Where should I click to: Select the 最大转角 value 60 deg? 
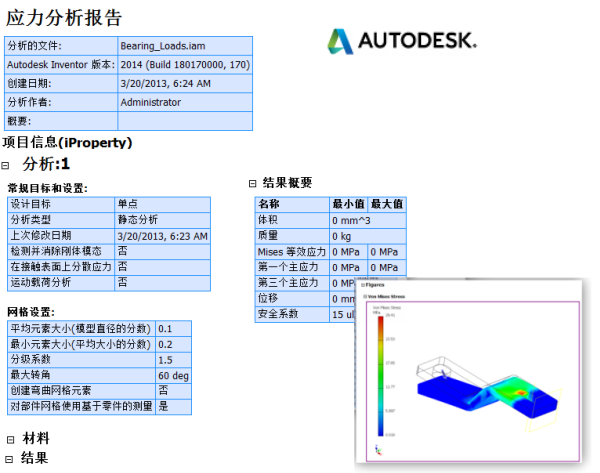click(x=173, y=376)
